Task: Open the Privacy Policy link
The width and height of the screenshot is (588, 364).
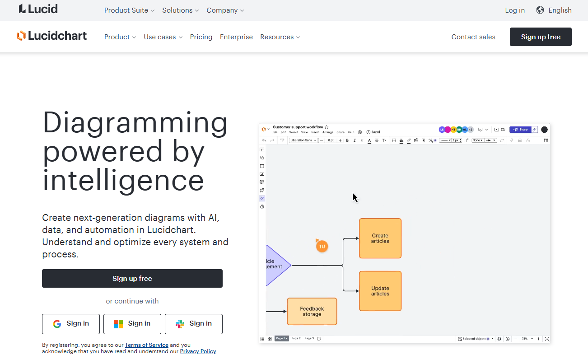Action: 198,351
